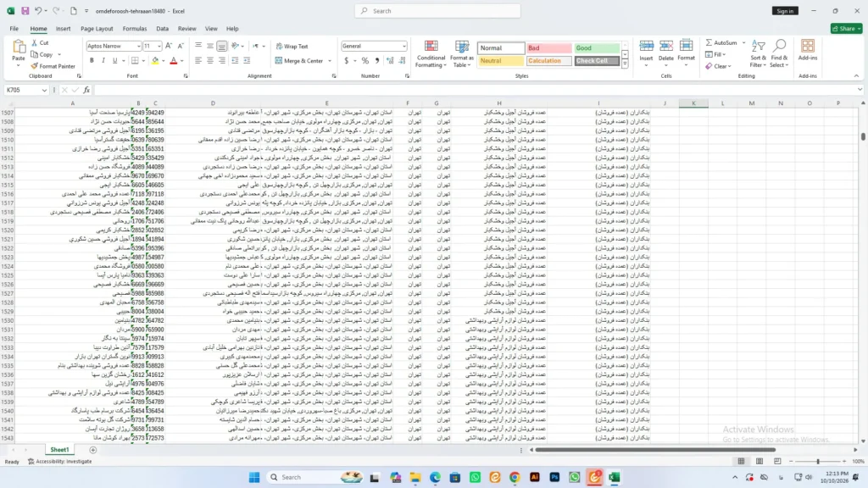
Task: Apply red font color A
Action: [x=173, y=60]
